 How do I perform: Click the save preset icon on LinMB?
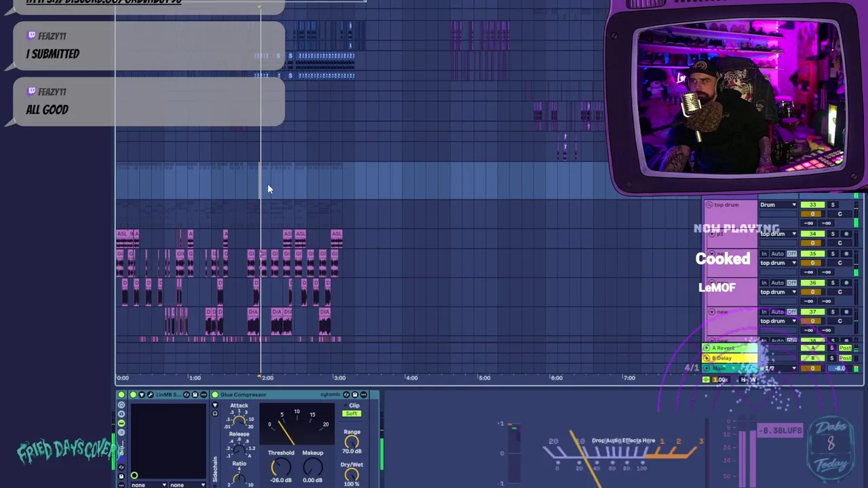point(195,394)
